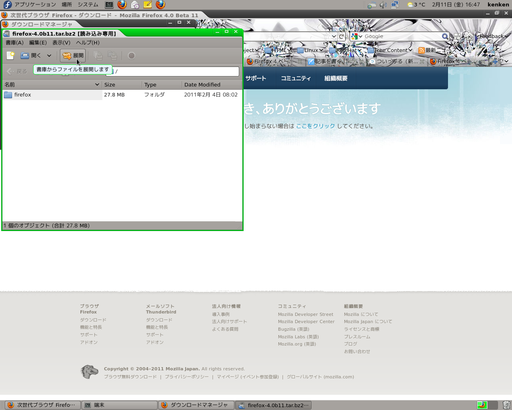Viewport: 512px width, 410px height.
Task: Click the 展開 extract button
Action: 73,56
